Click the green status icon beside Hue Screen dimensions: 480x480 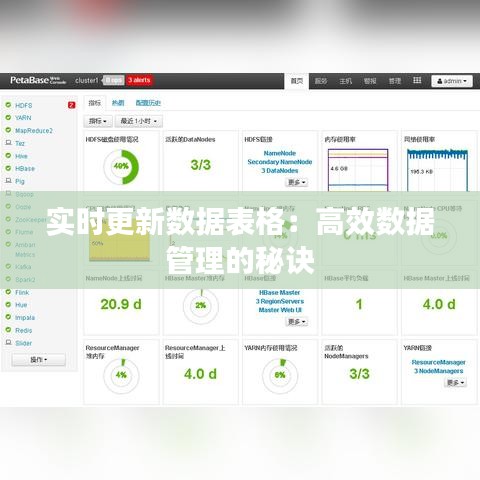tap(8, 304)
